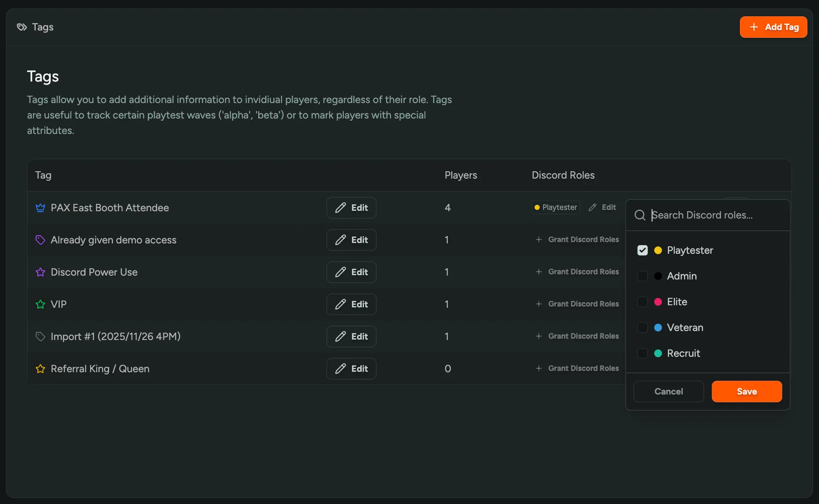This screenshot has height=504, width=819.
Task: Uncheck the Playtester role checkbox
Action: click(642, 250)
